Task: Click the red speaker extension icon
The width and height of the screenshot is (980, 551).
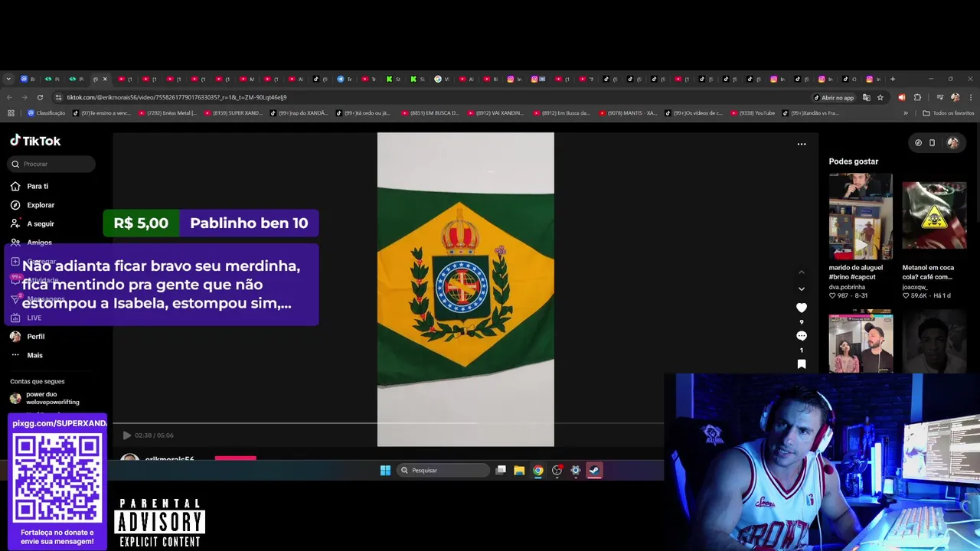Action: click(x=901, y=97)
